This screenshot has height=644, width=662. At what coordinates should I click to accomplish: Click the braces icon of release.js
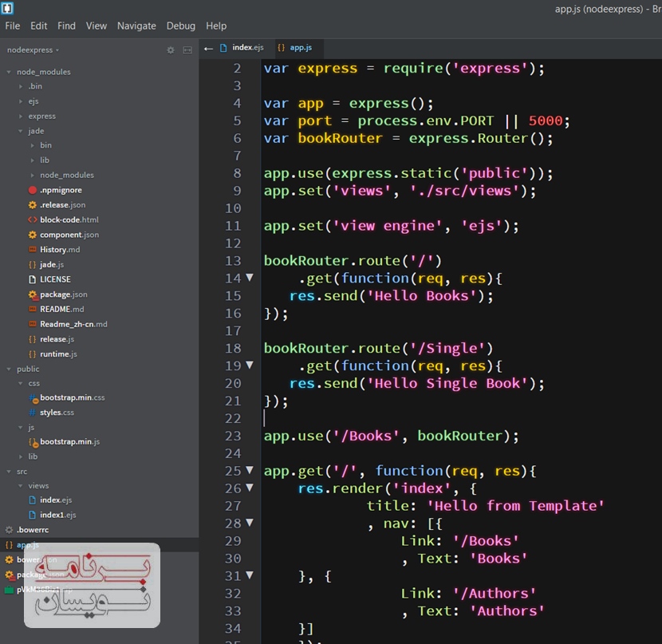tap(32, 339)
